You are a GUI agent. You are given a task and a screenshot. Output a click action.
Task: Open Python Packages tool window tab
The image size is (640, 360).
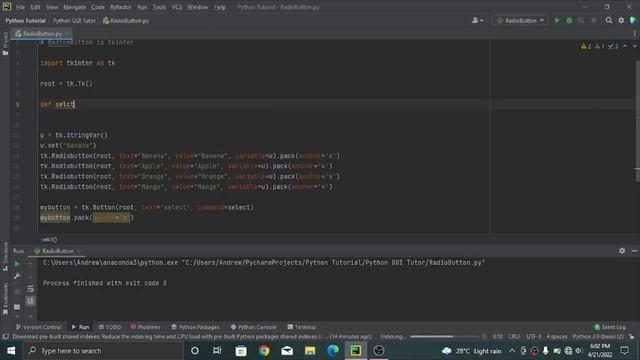[195, 327]
